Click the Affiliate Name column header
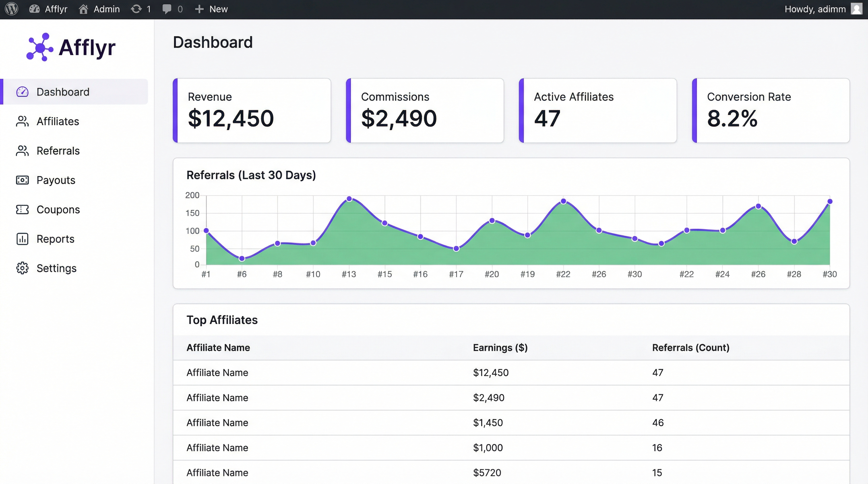Viewport: 868px width, 484px height. pyautogui.click(x=218, y=347)
